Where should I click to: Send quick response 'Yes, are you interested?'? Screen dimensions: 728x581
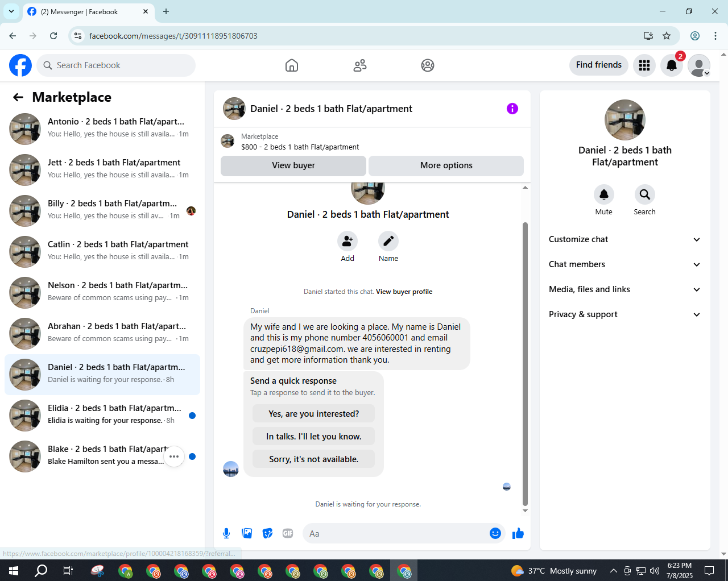[314, 414]
